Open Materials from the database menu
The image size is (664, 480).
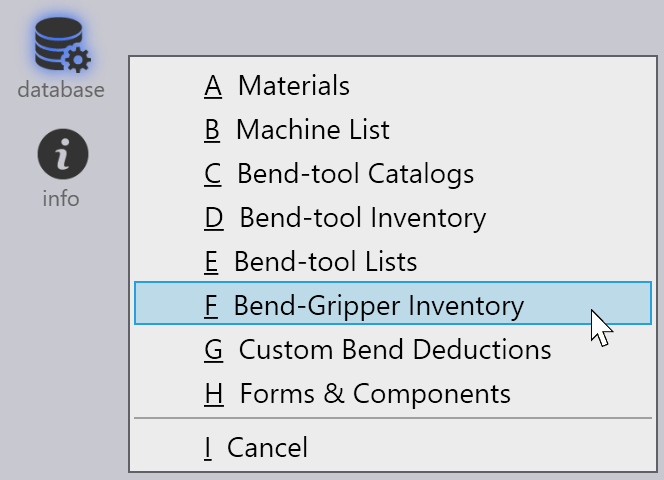pos(294,86)
